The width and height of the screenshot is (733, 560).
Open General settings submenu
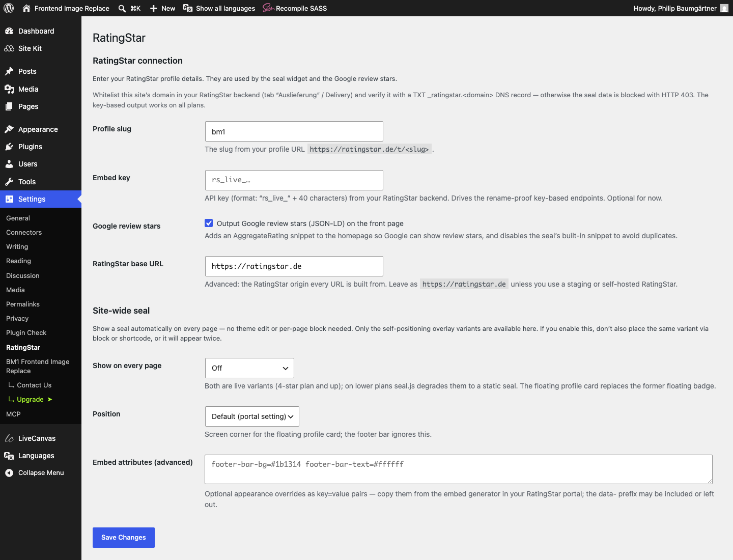[18, 218]
